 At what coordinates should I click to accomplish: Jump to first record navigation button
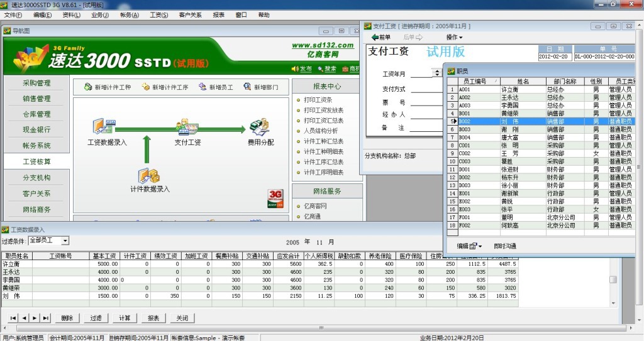(13, 318)
